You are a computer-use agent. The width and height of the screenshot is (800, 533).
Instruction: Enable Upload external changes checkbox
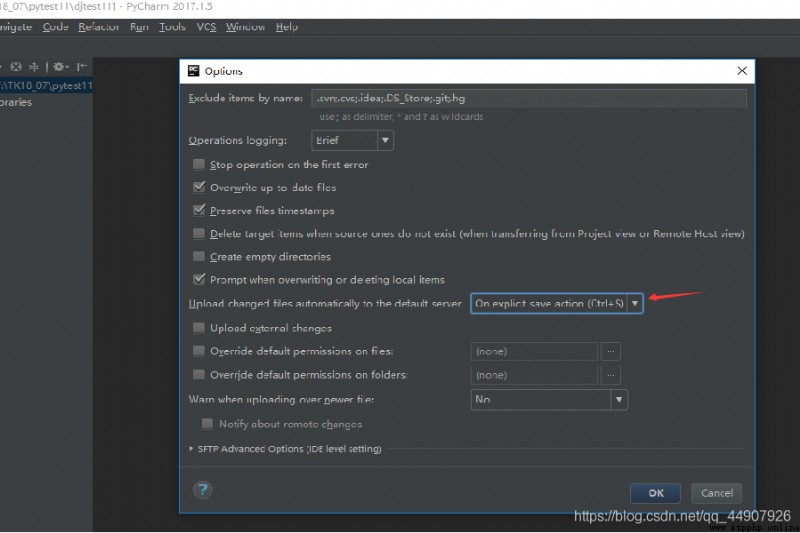(199, 327)
